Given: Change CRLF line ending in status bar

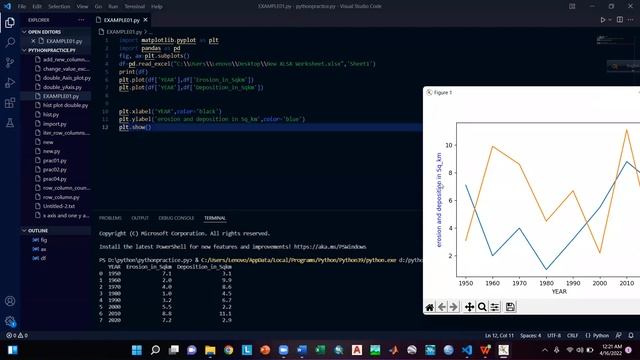Looking at the screenshot, I should [572, 336].
